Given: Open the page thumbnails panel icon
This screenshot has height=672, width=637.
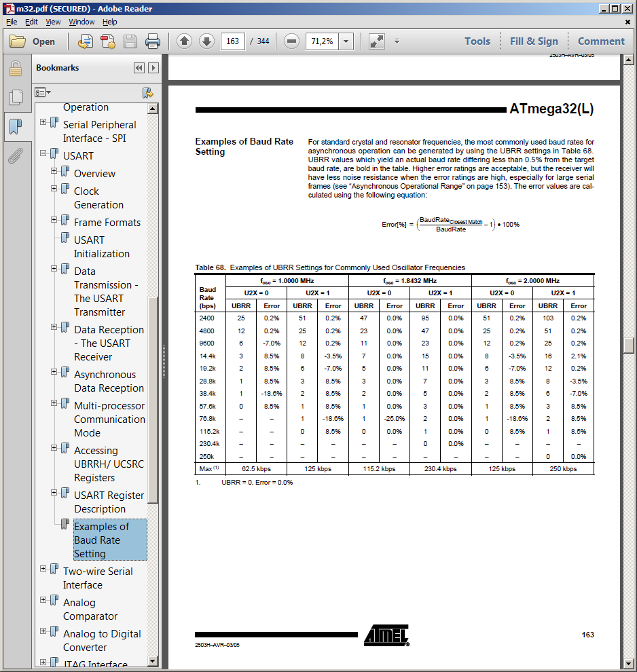Looking at the screenshot, I should [16, 97].
